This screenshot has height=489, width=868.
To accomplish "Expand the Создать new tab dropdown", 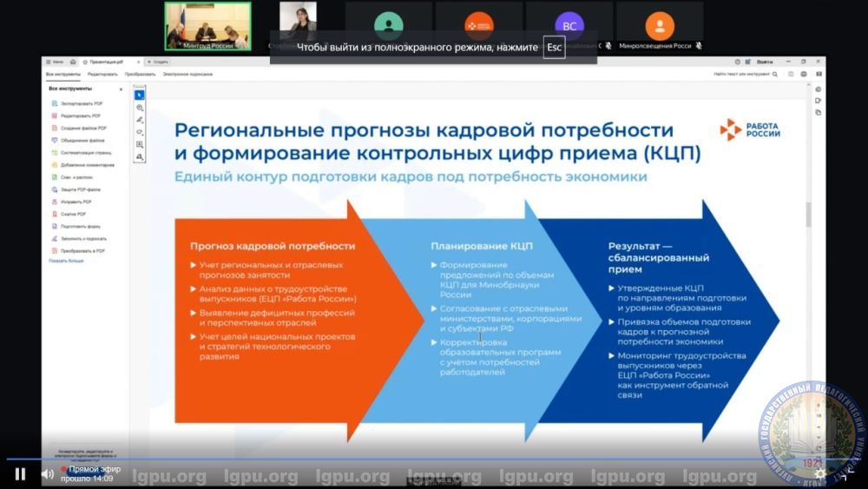I will click(x=158, y=63).
